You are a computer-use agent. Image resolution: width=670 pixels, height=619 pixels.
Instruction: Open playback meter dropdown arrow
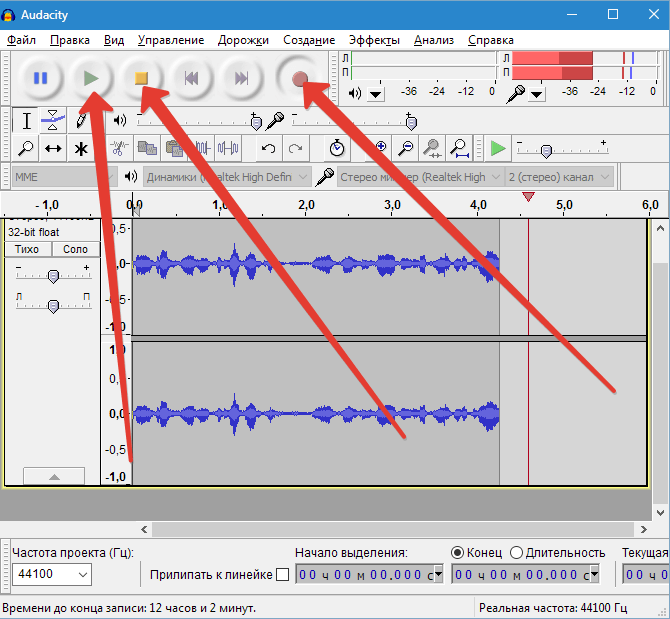point(376,94)
